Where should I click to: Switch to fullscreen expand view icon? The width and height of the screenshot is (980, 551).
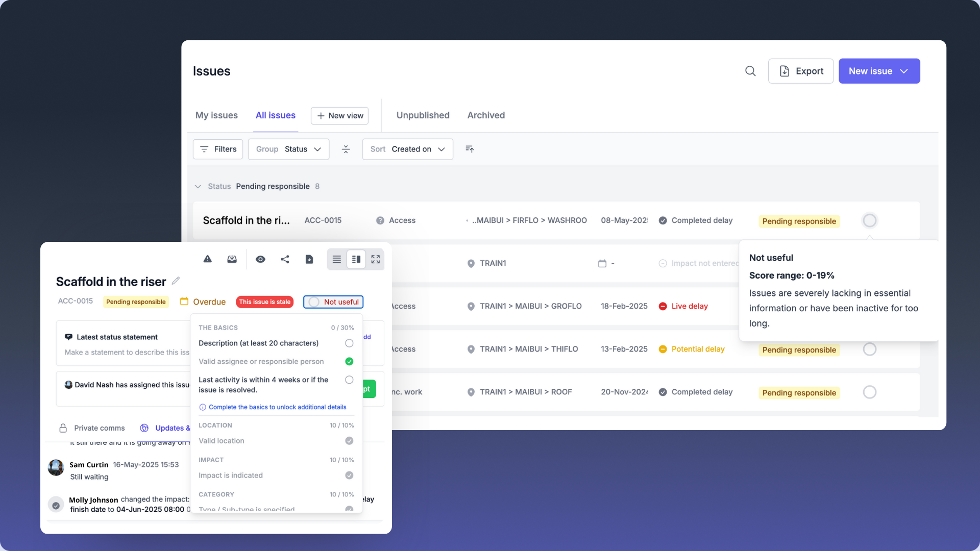pyautogui.click(x=376, y=259)
